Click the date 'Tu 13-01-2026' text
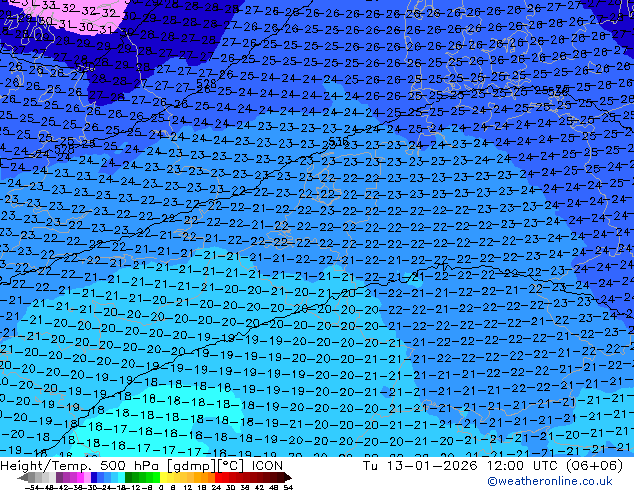Viewport: 634px width, 490px height. pos(420,466)
